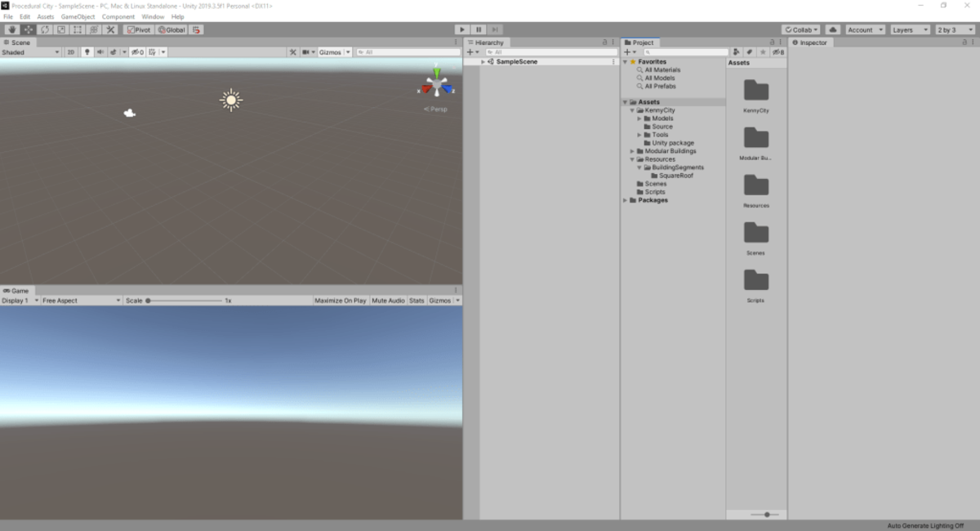Toggle scene audio with the speaker icon
The image size is (980, 531).
pos(100,52)
